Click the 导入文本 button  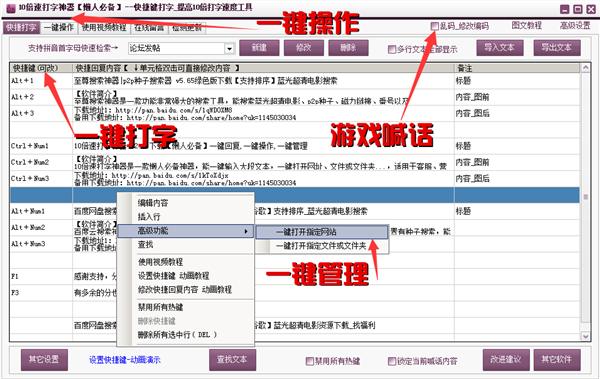(x=500, y=48)
